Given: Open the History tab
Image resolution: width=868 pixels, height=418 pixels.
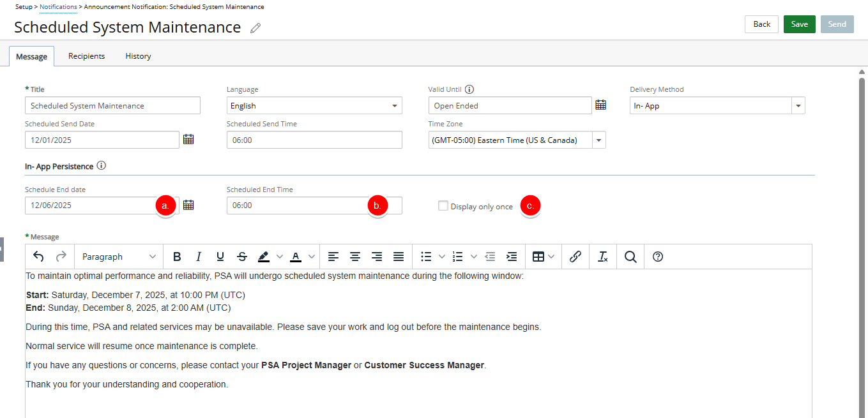Looking at the screenshot, I should click(x=138, y=56).
